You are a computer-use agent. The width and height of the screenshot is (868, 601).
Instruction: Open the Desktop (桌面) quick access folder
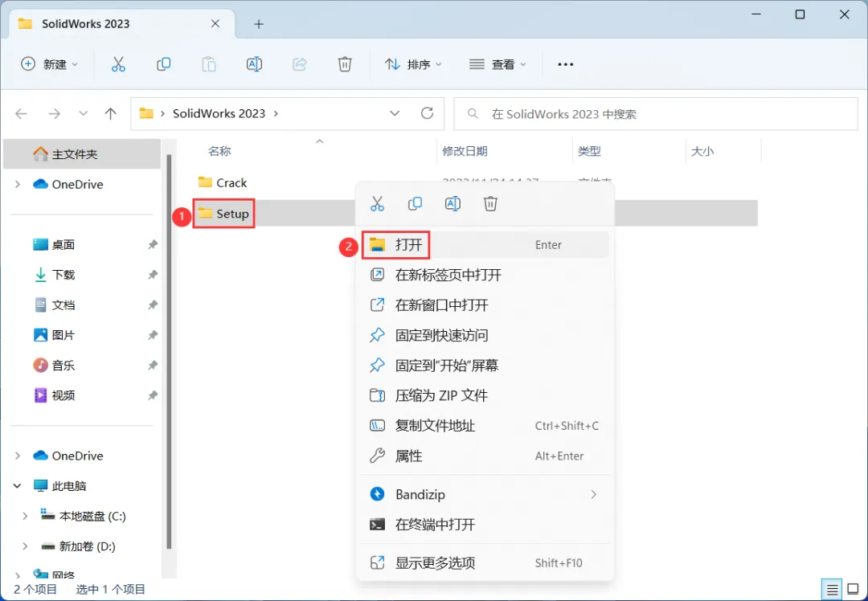coord(55,244)
